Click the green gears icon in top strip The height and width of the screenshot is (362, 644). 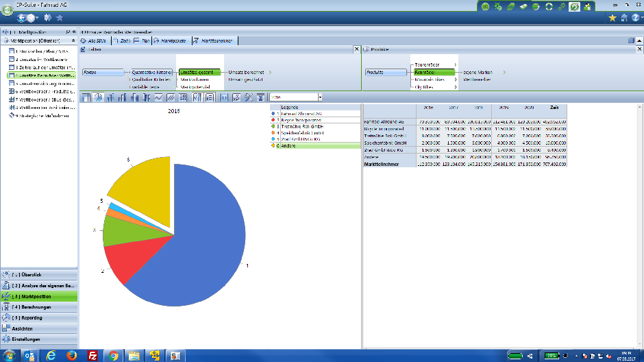(498, 7)
